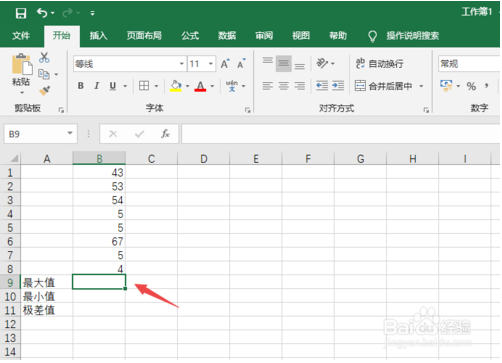Image resolution: width=502 pixels, height=363 pixels.
Task: Open the 公式 tab
Action: tap(190, 35)
